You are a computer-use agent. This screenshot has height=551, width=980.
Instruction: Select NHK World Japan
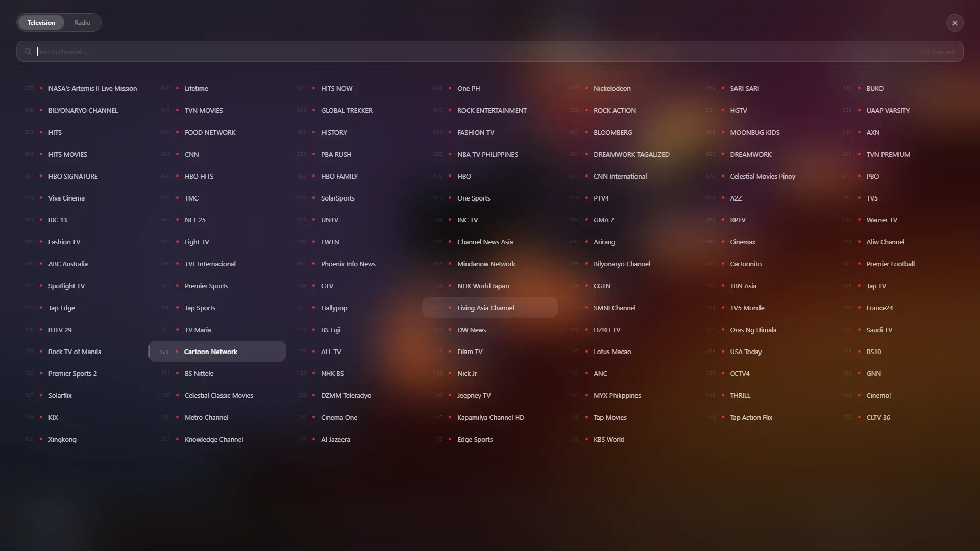(x=489, y=286)
